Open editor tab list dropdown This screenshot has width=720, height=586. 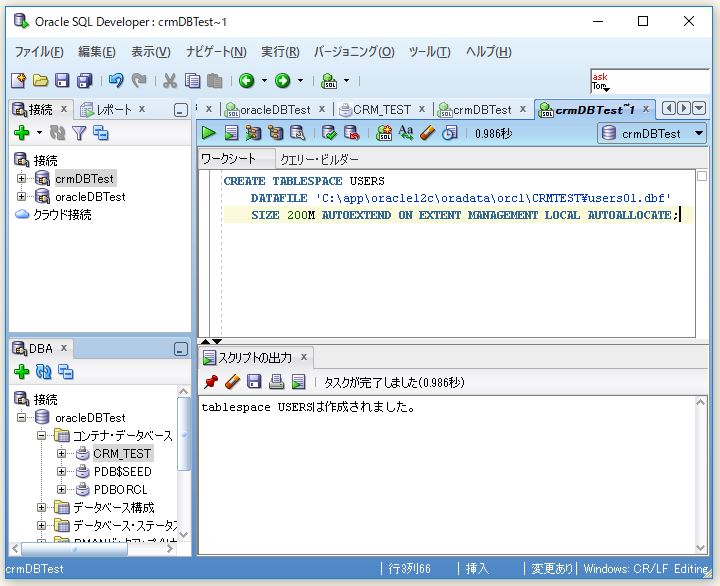(699, 108)
